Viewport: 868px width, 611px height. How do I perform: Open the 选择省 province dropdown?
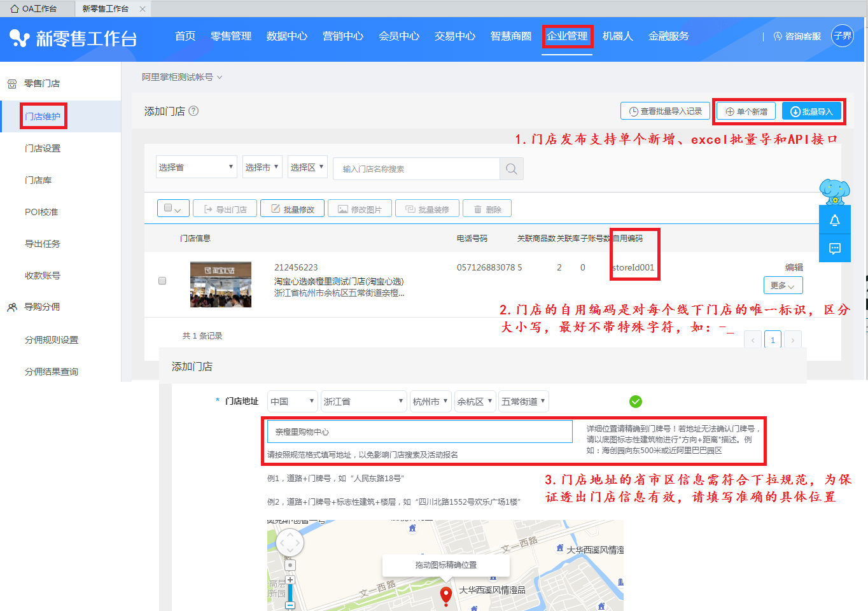[197, 167]
